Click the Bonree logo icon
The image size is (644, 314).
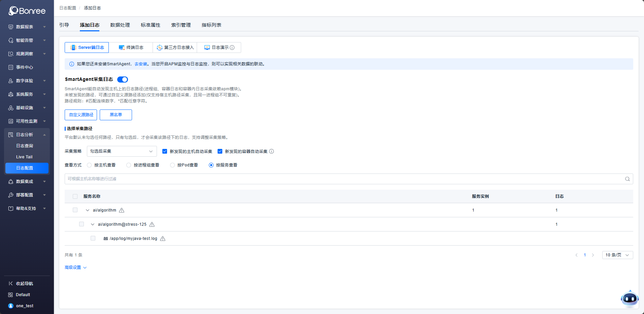coord(13,11)
